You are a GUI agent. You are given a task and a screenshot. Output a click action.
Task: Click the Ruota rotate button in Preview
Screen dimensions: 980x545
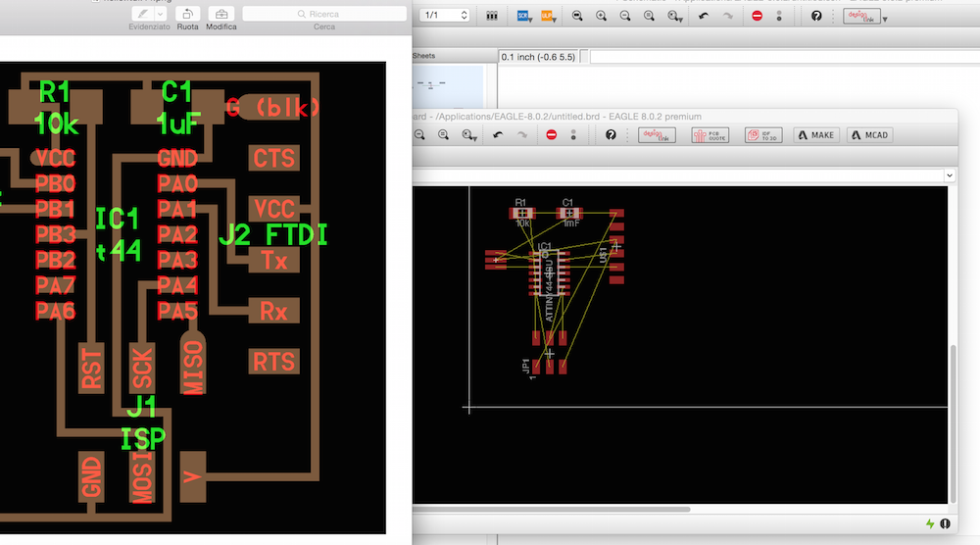tap(187, 14)
